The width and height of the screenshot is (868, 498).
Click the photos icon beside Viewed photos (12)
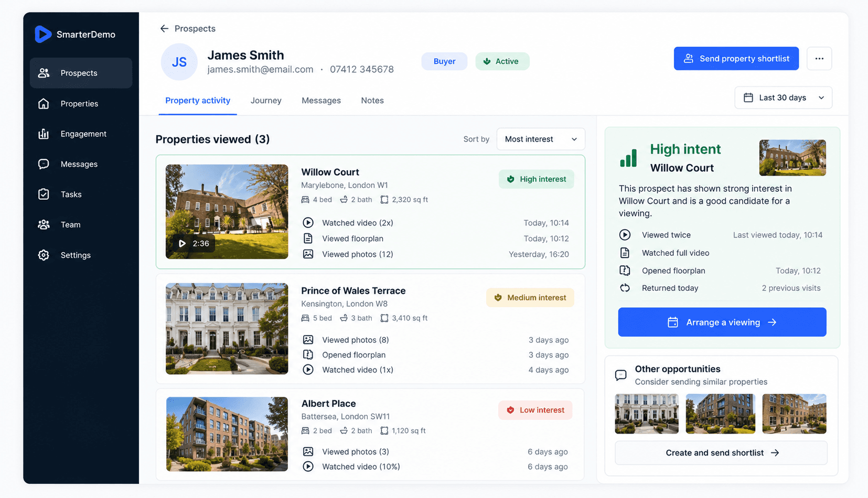coord(308,254)
